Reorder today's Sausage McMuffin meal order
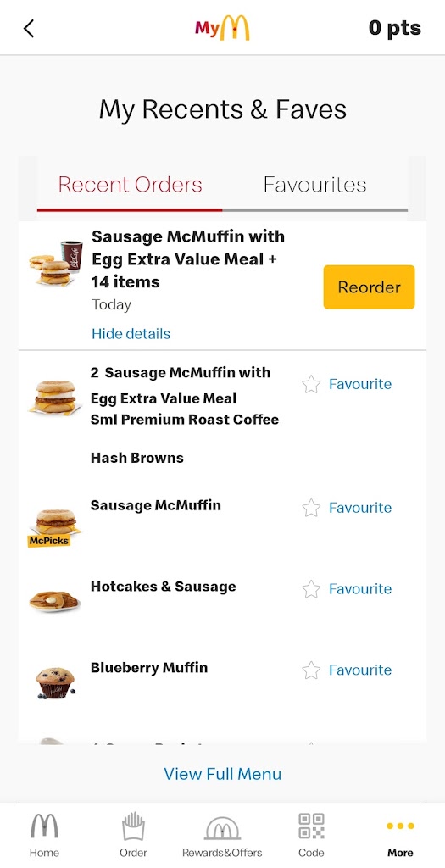This screenshot has width=445, height=868. click(370, 287)
